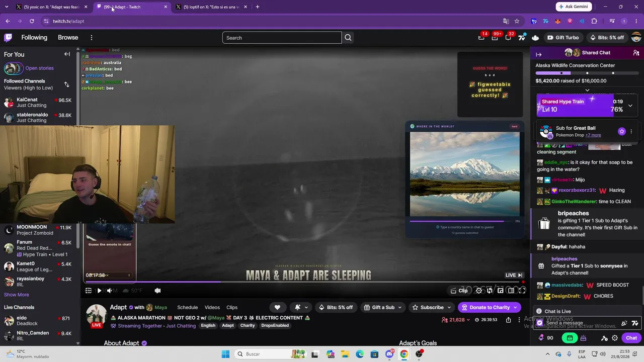Click the Show More channels link
This screenshot has width=644, height=362.
point(17,295)
